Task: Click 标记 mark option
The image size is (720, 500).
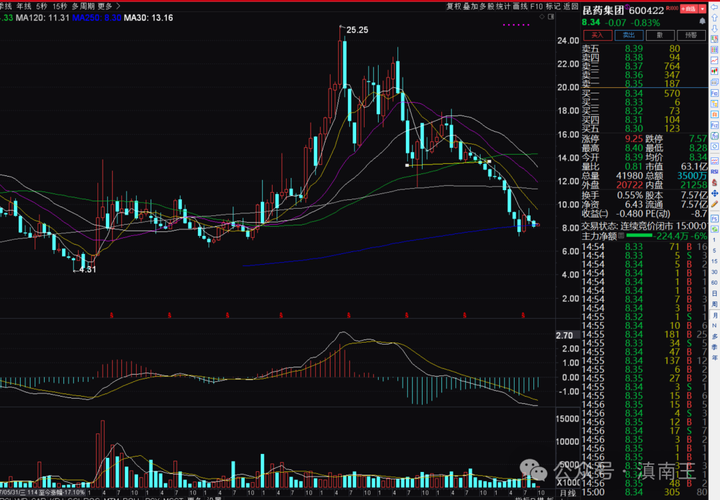Action: pos(553,6)
